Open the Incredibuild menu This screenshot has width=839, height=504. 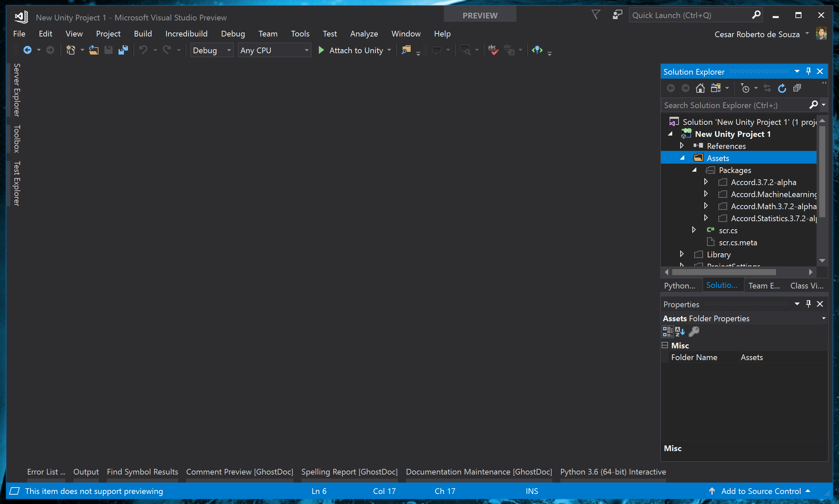pos(186,33)
